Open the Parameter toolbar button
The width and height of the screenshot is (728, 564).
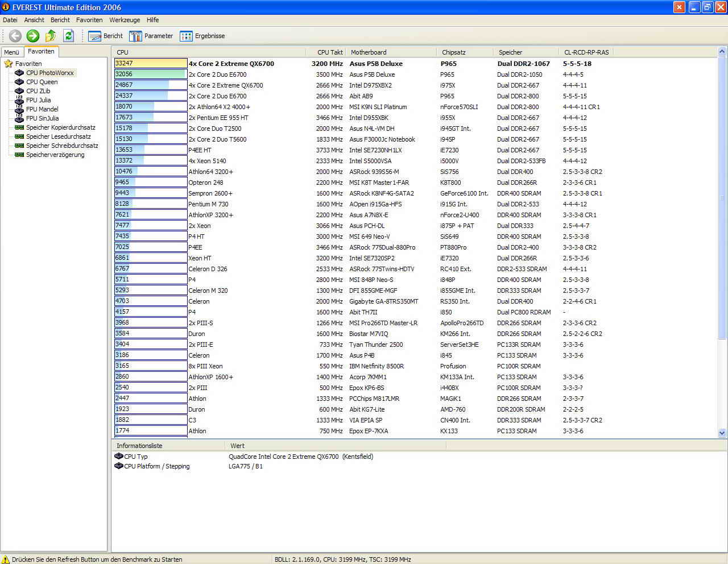[151, 36]
